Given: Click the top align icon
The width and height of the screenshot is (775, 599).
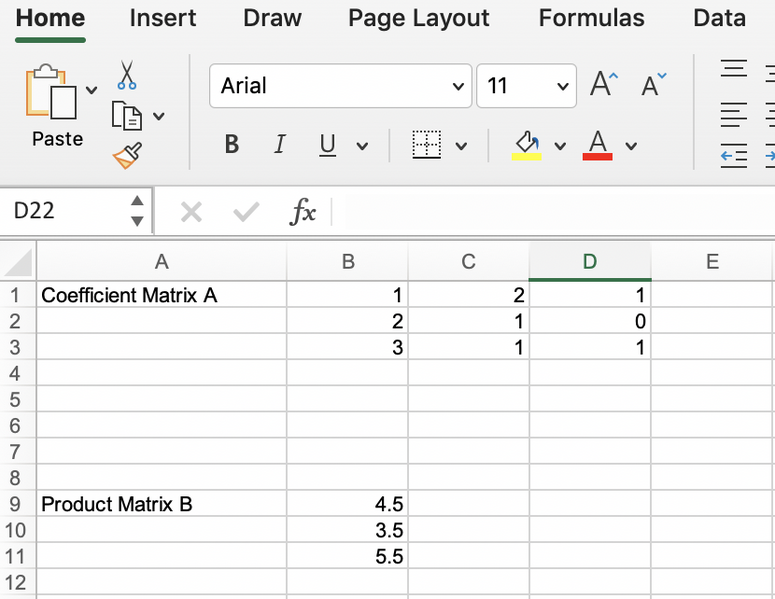Looking at the screenshot, I should click(x=733, y=68).
